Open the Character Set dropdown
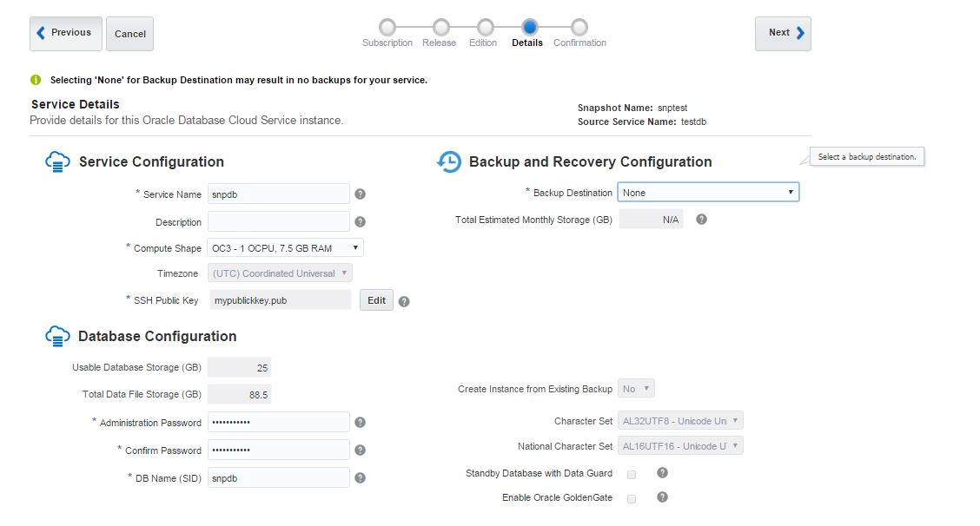Screen dimensions: 980x526 point(680,421)
